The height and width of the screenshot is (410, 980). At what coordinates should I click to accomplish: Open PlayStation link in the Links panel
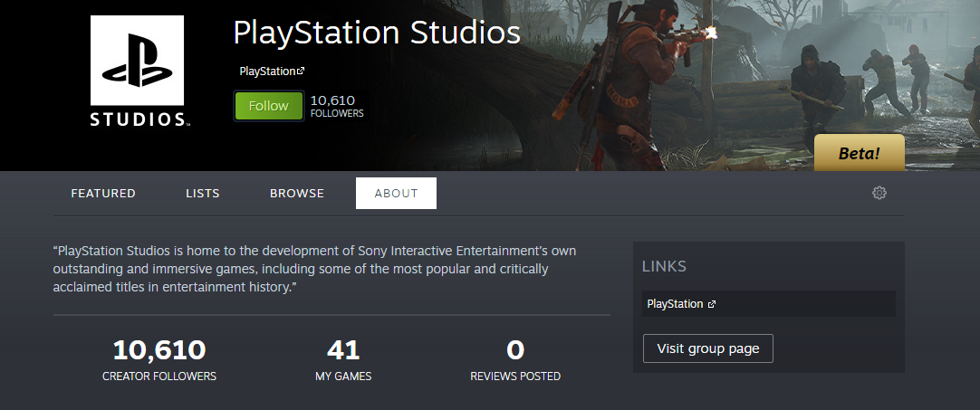(x=675, y=304)
